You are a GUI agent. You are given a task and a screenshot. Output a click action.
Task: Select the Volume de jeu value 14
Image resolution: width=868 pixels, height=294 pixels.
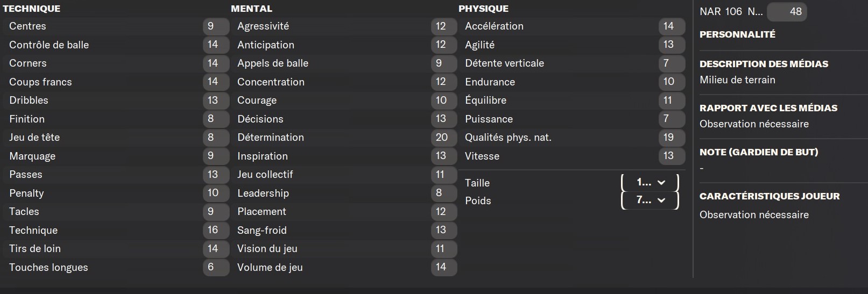[444, 267]
